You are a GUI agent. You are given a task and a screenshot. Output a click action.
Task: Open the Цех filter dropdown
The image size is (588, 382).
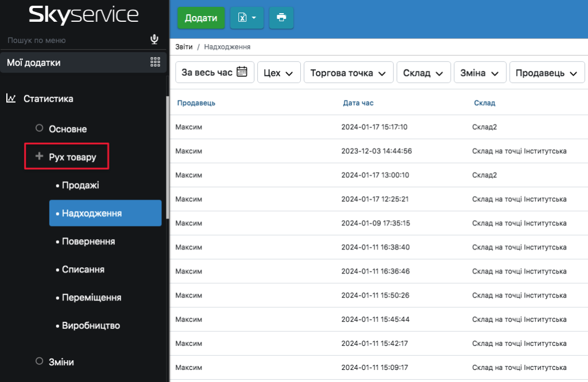278,73
